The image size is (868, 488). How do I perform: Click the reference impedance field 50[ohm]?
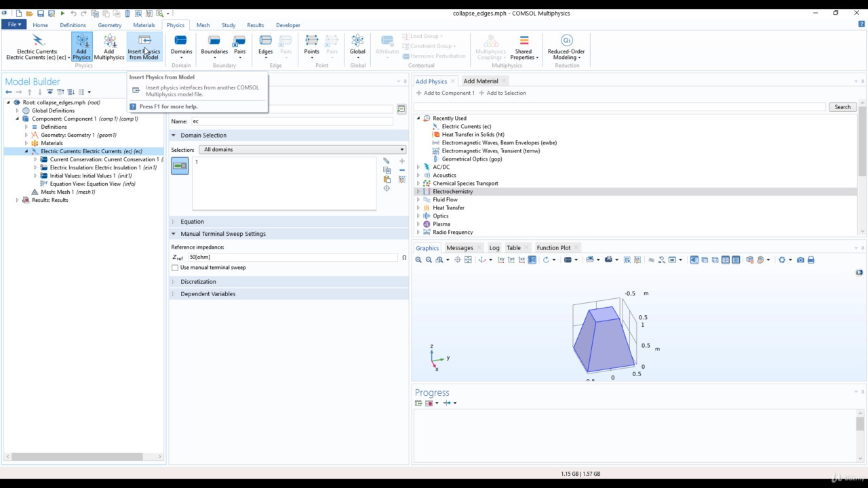click(x=293, y=258)
